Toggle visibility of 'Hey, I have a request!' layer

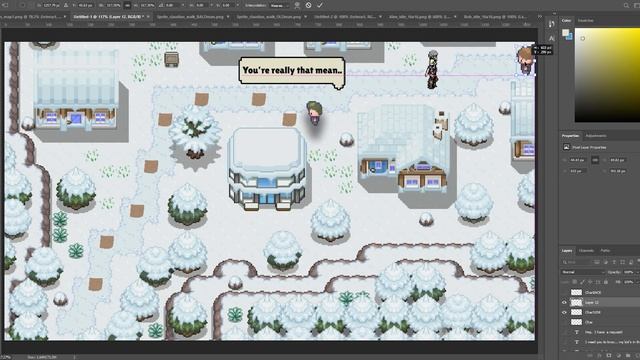coord(564,332)
